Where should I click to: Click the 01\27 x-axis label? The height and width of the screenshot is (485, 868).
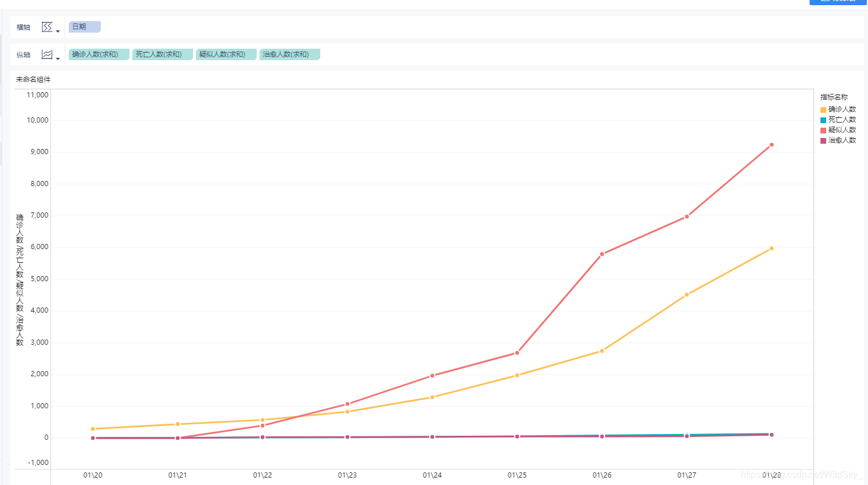tap(687, 475)
